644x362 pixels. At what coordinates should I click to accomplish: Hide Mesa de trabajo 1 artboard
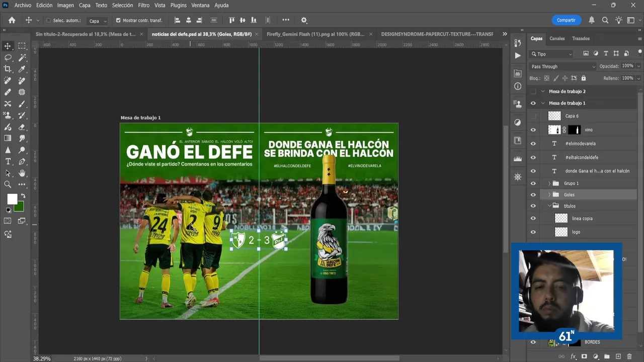tap(533, 103)
